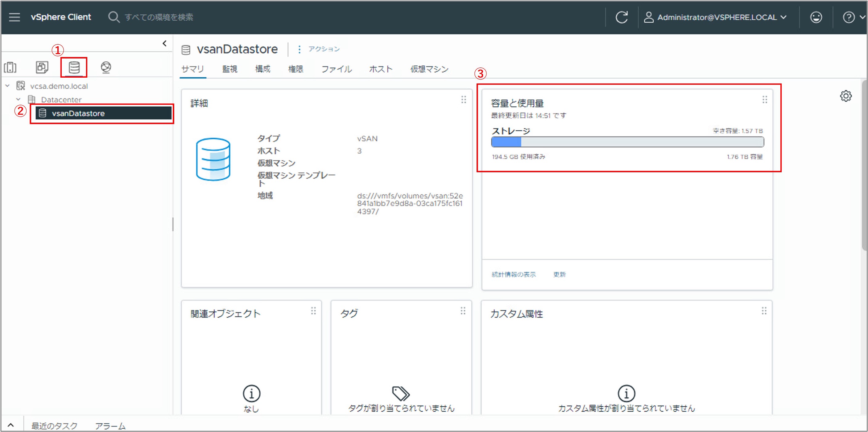Image resolution: width=868 pixels, height=432 pixels.
Task: Click the drag handle on 関連オブジェクト card
Action: (x=313, y=311)
